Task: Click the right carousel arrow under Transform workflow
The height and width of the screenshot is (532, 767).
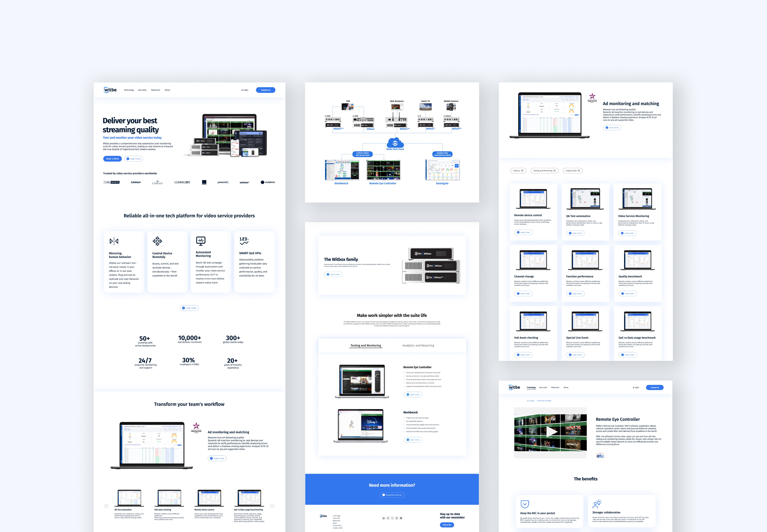Action: point(272,506)
